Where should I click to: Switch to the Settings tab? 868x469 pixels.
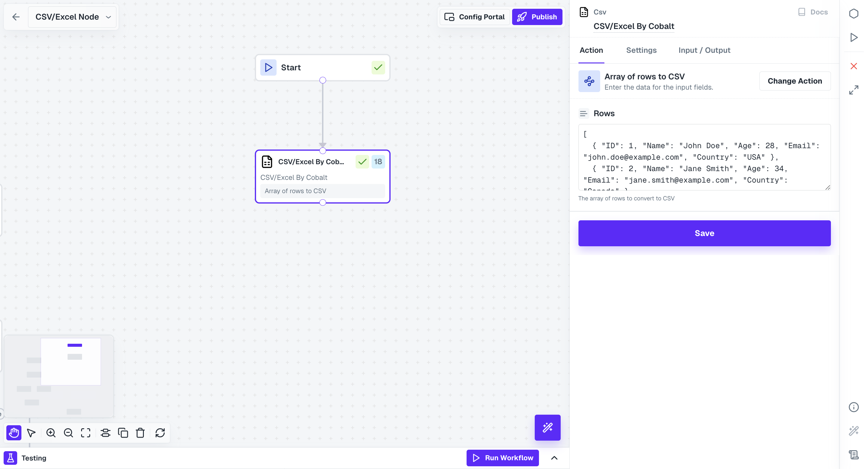pos(641,50)
